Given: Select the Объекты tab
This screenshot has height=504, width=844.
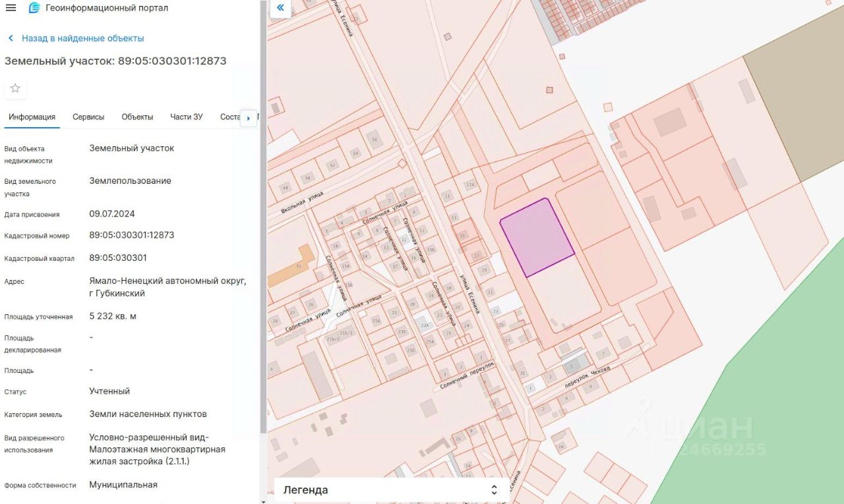Looking at the screenshot, I should click(x=137, y=117).
